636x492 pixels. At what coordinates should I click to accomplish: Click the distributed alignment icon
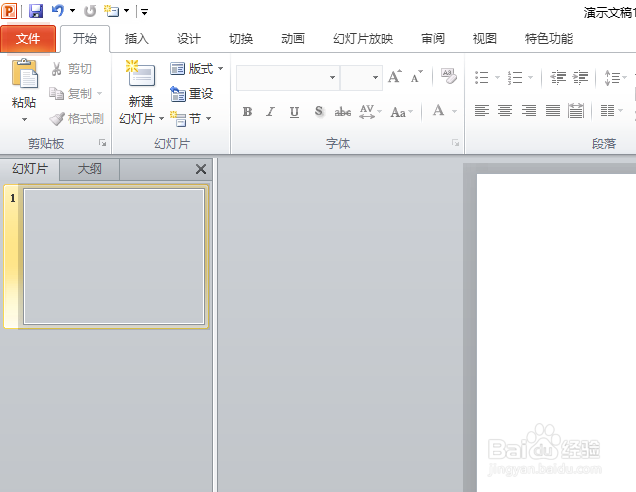pos(576,110)
